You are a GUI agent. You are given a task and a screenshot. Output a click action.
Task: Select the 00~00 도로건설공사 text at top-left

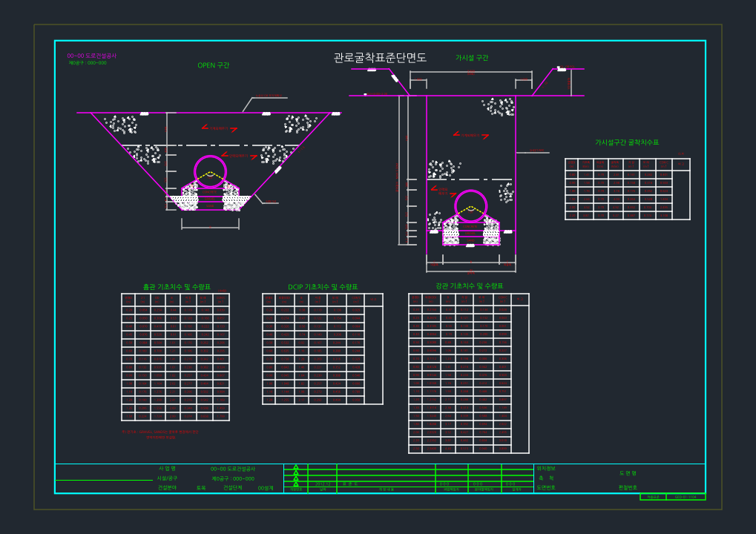[91, 56]
